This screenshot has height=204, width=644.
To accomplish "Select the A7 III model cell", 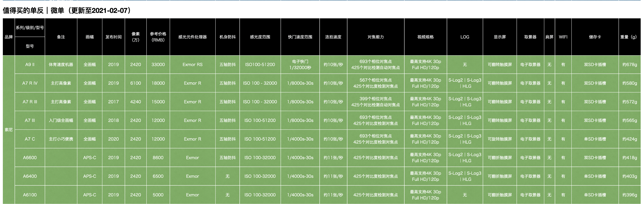I will pos(30,120).
